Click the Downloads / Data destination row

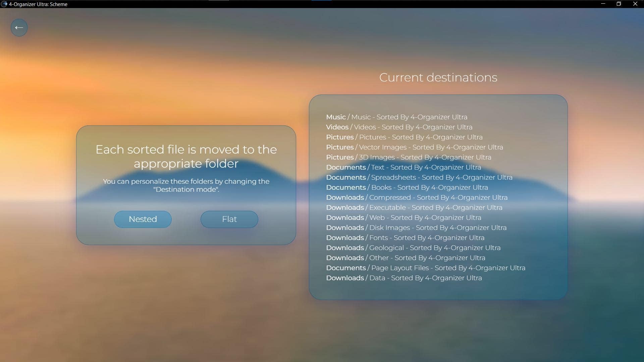pyautogui.click(x=404, y=278)
